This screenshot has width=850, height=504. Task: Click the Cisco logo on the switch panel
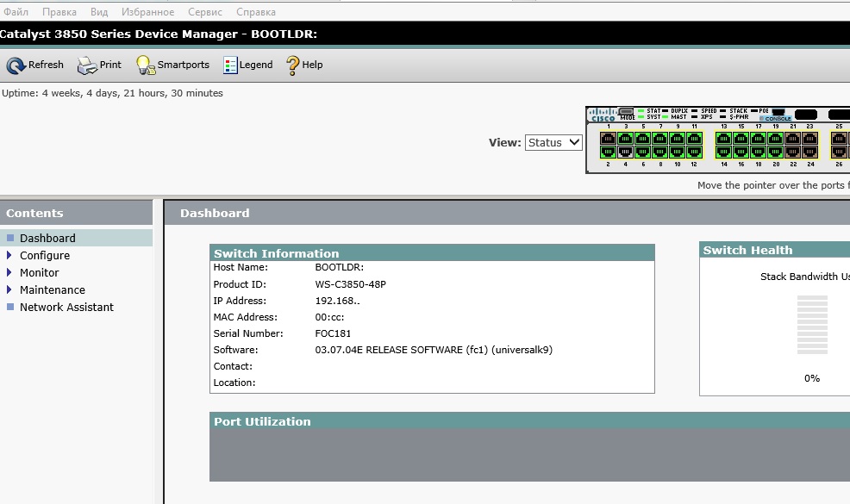(603, 115)
